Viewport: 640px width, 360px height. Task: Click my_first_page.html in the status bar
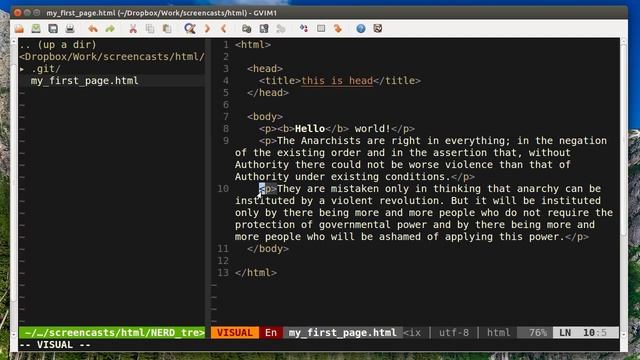click(342, 333)
